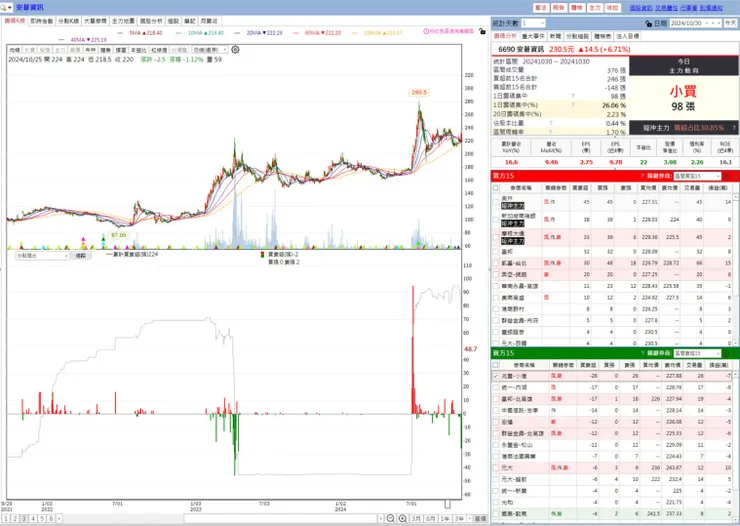This screenshot has height=526, width=740.
Task: Click the chart timeline horizontal scrollbar
Action: click(x=281, y=518)
